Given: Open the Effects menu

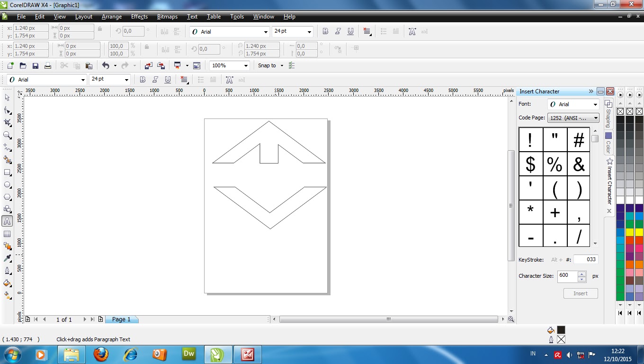Looking at the screenshot, I should tap(139, 17).
